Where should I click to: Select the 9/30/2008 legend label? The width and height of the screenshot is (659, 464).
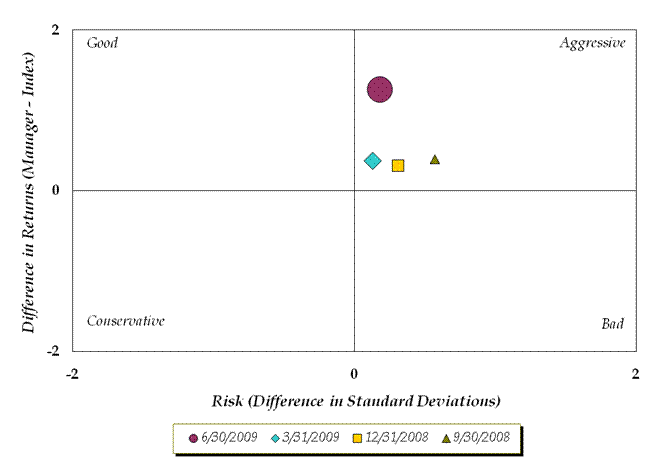click(x=482, y=438)
